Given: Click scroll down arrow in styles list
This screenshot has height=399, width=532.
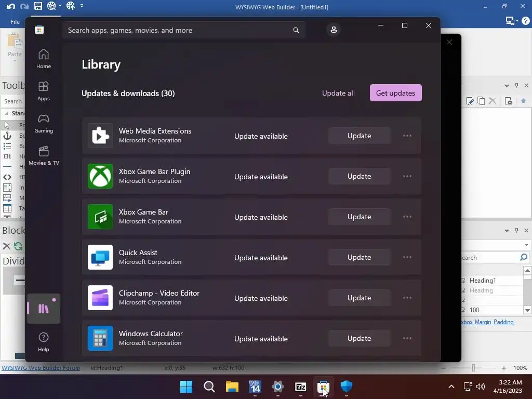Looking at the screenshot, I should click(x=527, y=310).
